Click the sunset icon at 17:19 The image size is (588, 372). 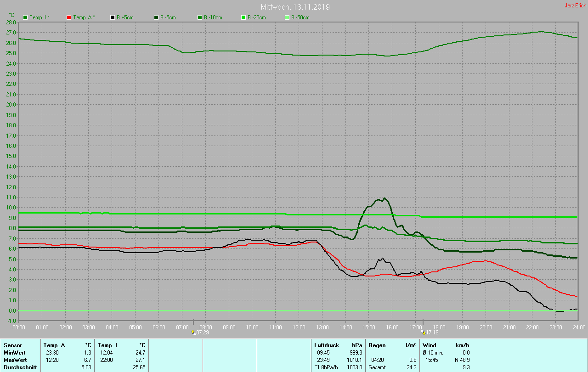(423, 332)
